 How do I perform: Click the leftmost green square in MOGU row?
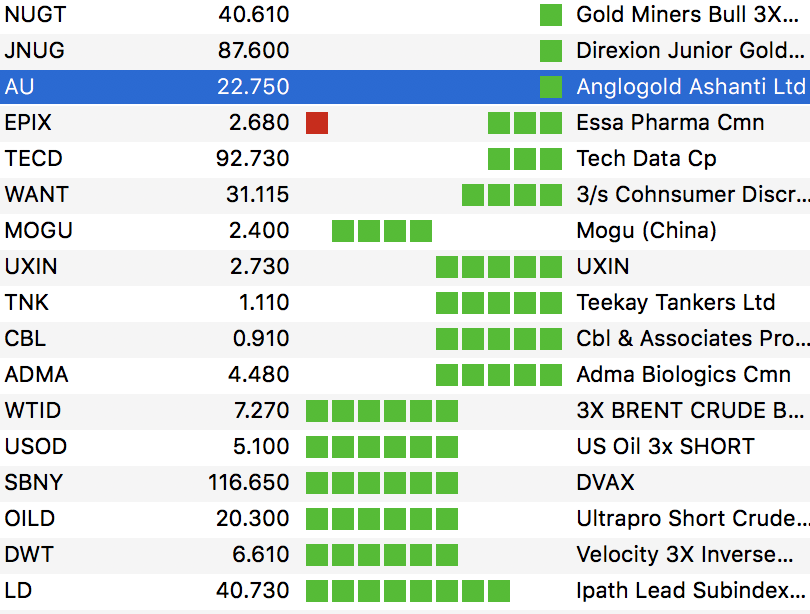pos(343,231)
